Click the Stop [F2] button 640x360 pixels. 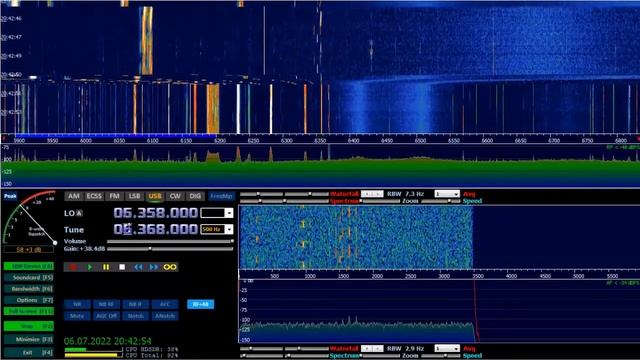[29, 326]
